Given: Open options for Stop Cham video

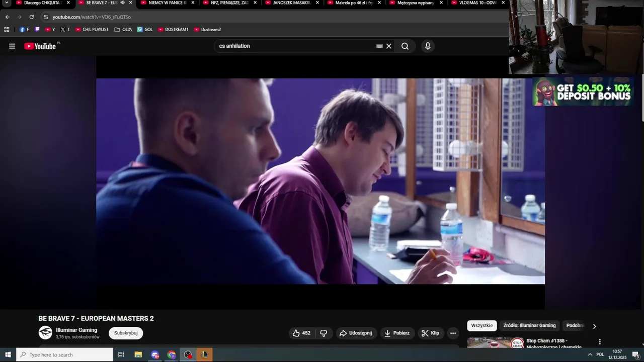Looking at the screenshot, I should pyautogui.click(x=599, y=342).
